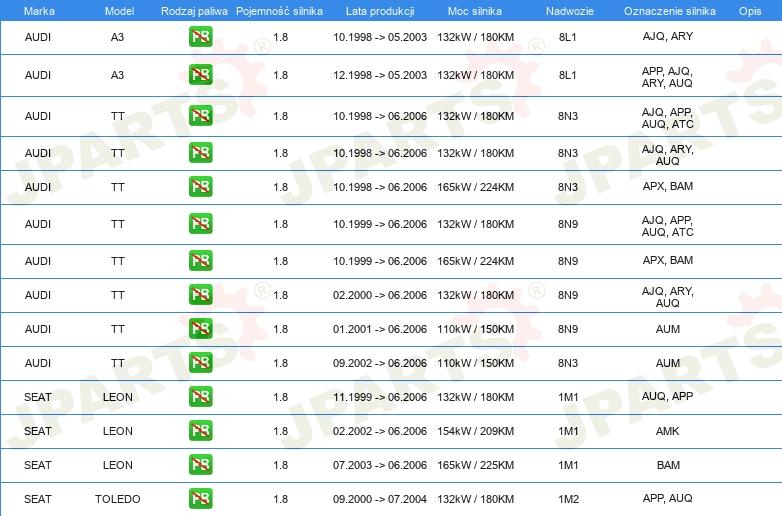Click fuel icon in TT 09.2002 row

click(200, 362)
